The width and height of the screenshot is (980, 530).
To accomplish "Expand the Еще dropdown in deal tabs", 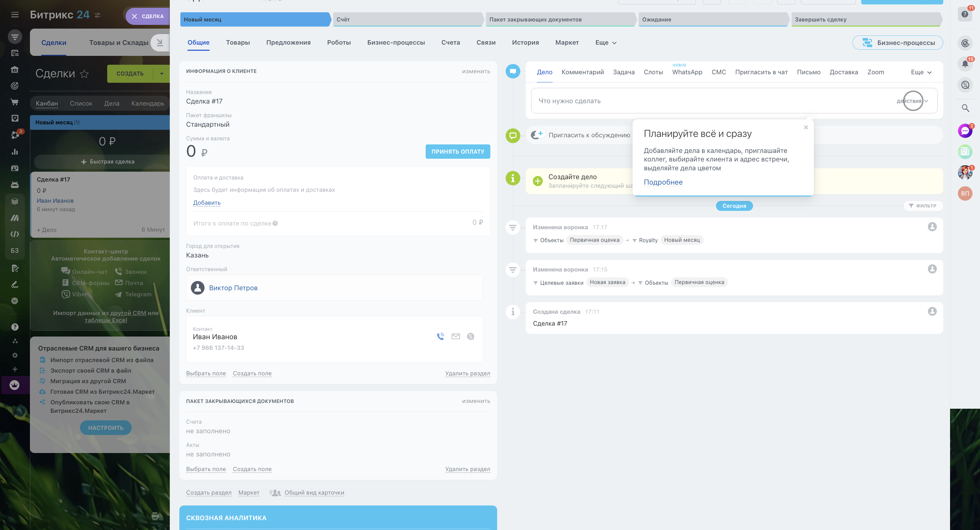I will click(x=606, y=43).
